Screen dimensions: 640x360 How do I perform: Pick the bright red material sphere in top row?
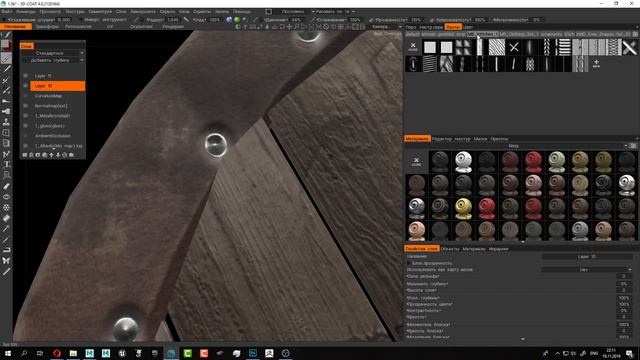pyautogui.click(x=533, y=162)
